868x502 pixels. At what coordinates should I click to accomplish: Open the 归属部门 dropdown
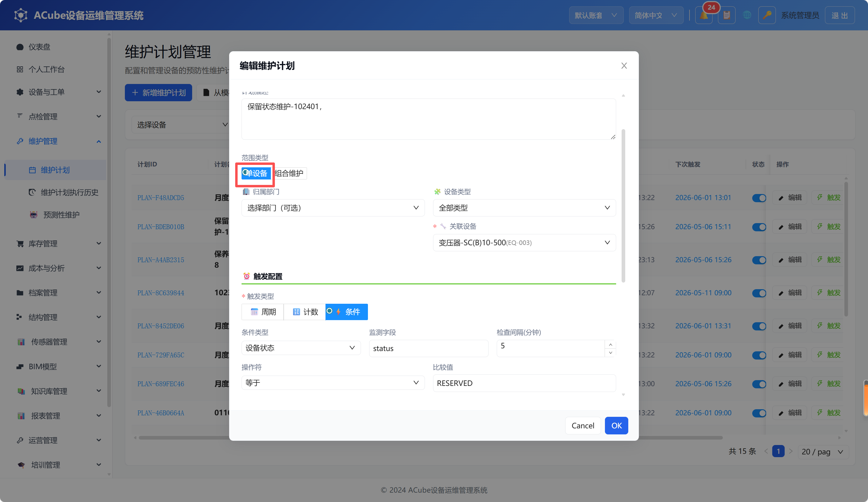(333, 208)
